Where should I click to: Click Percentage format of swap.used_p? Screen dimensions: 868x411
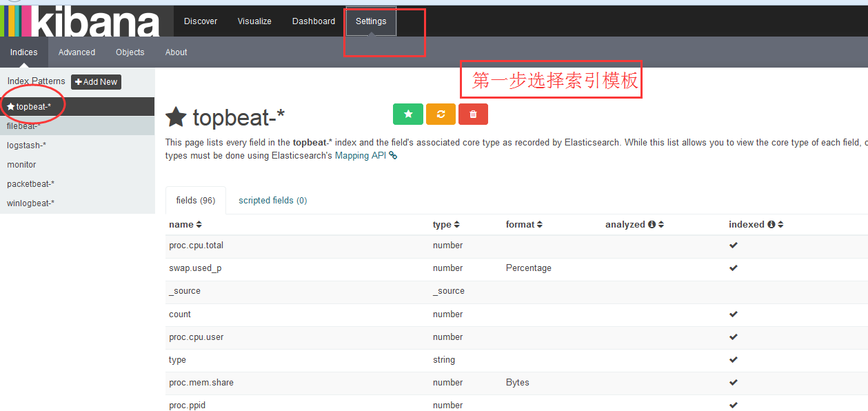point(529,268)
